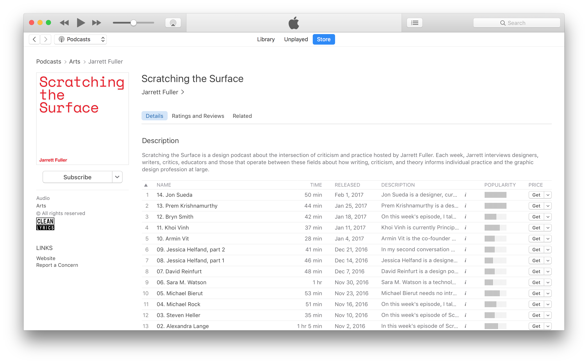The width and height of the screenshot is (588, 364).
Task: Expand Get options for Jon Sueda
Action: point(548,195)
